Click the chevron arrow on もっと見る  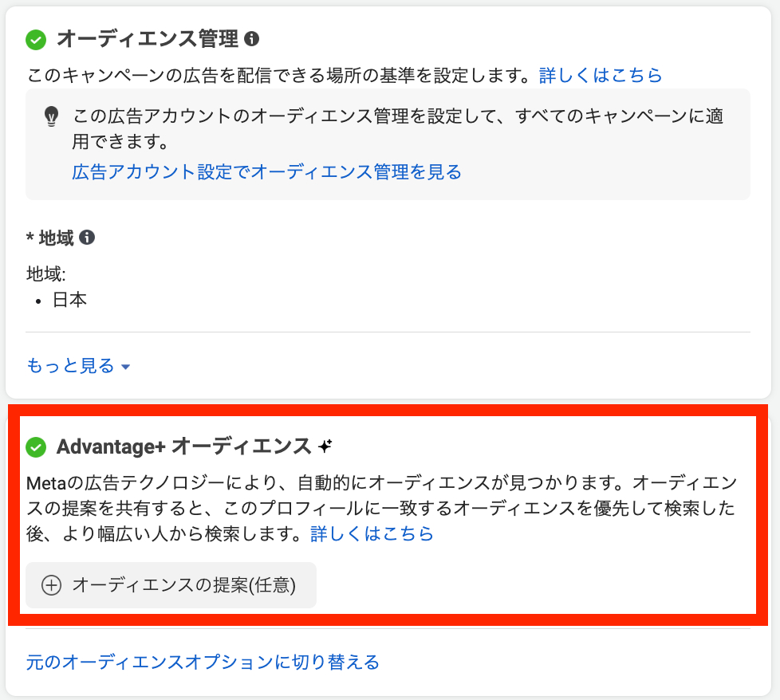(x=125, y=366)
